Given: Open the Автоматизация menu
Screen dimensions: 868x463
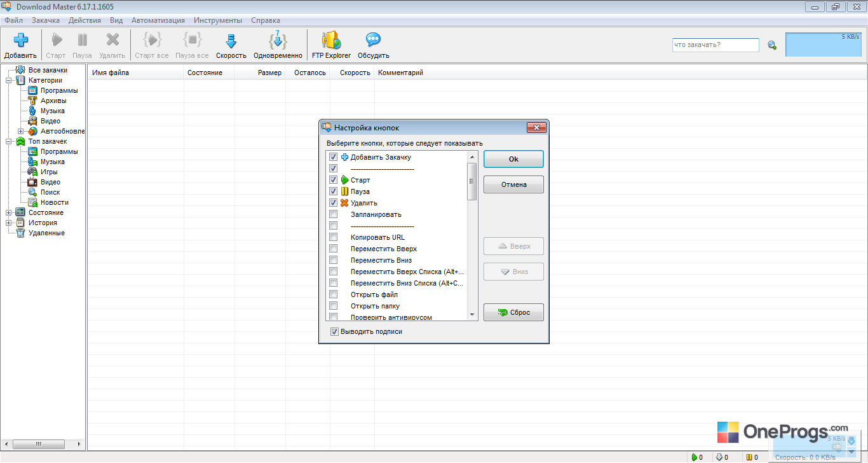Looking at the screenshot, I should [158, 20].
